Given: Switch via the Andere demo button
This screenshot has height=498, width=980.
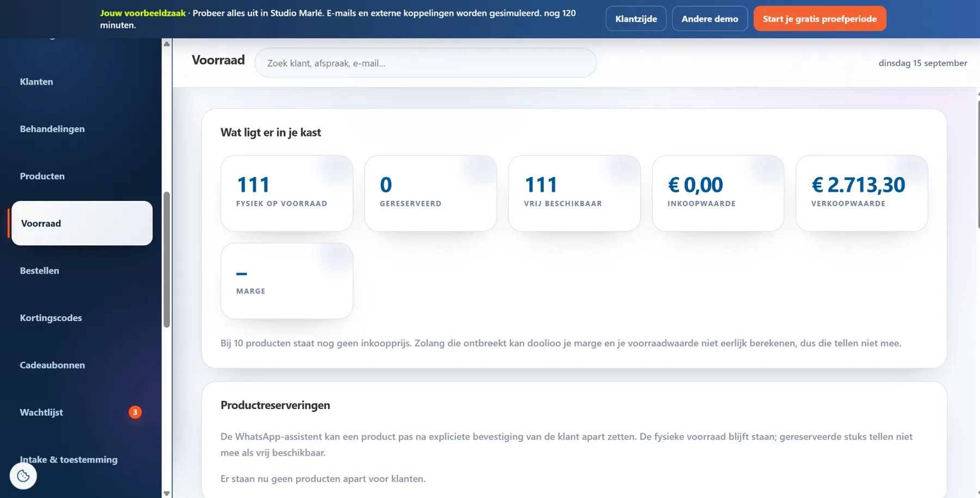Looking at the screenshot, I should tap(709, 19).
